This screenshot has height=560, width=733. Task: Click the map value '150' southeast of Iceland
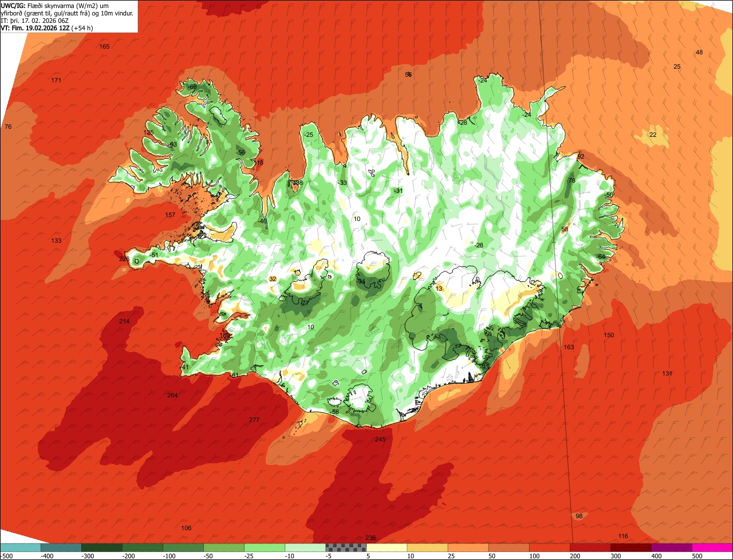coord(609,335)
